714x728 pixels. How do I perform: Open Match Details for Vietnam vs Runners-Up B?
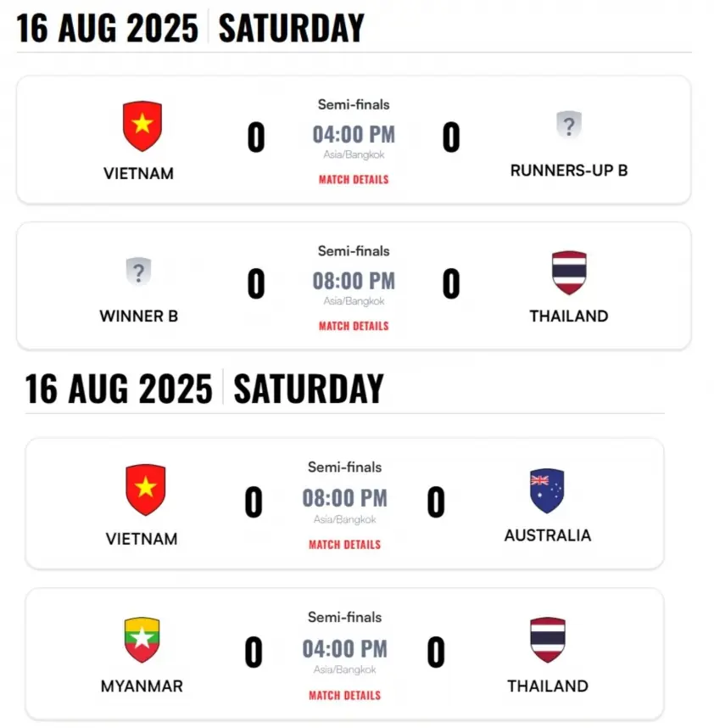coord(354,180)
